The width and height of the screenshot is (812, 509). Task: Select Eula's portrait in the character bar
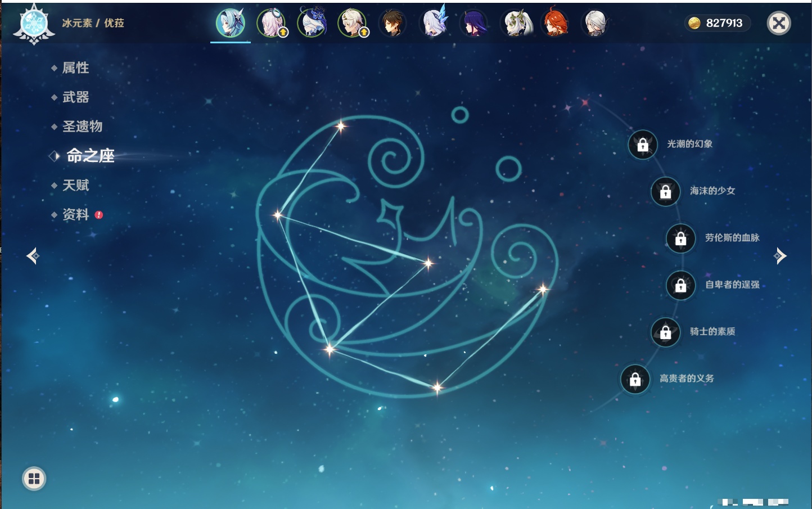pyautogui.click(x=231, y=23)
